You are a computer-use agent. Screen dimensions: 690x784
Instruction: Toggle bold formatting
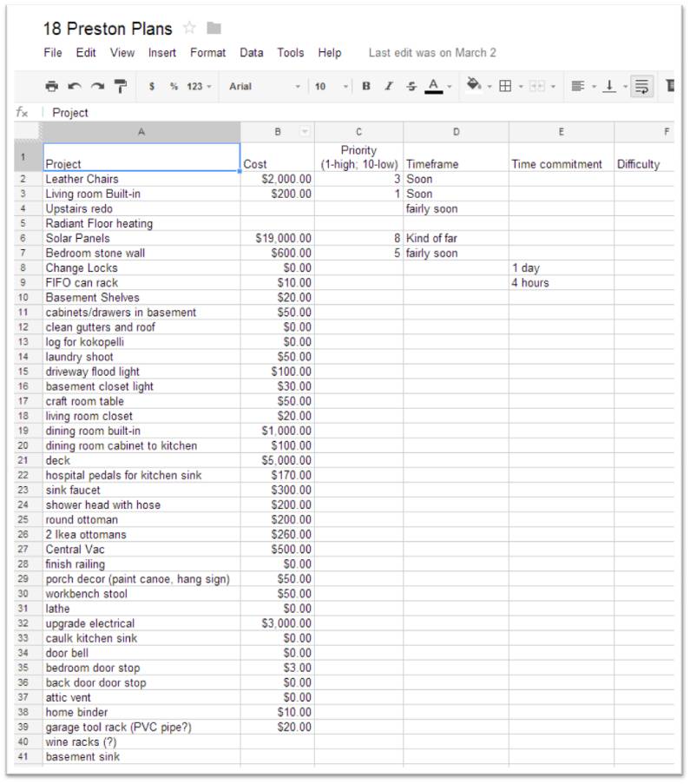(x=366, y=87)
